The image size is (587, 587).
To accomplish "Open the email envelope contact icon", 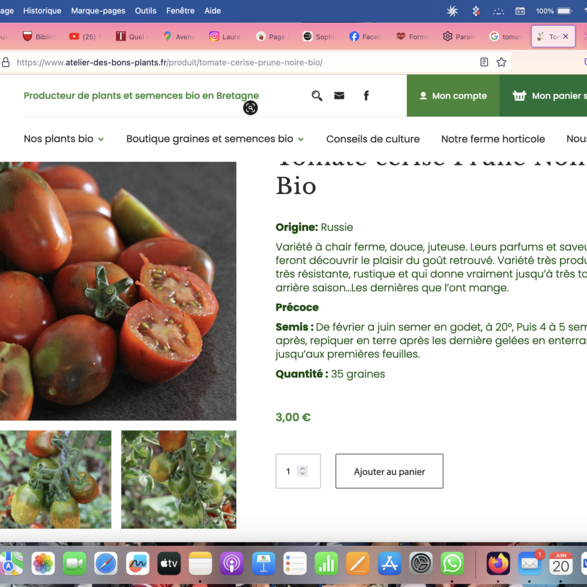I will [339, 96].
